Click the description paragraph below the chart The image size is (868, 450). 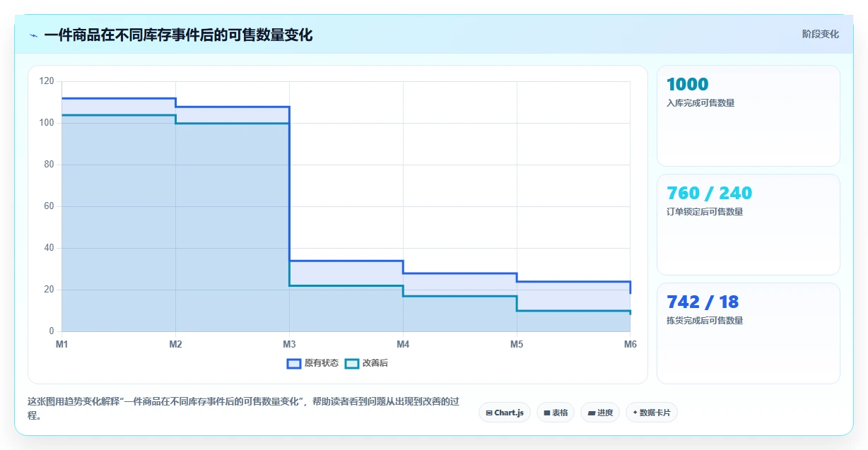244,408
